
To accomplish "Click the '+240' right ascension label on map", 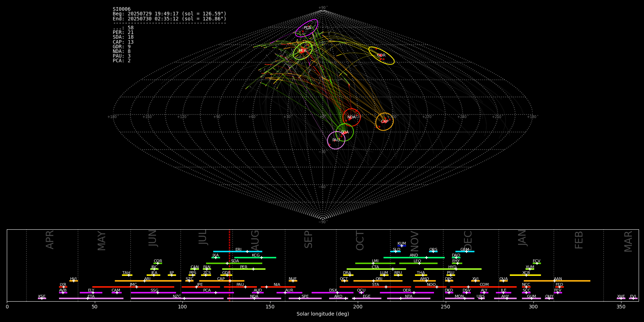I will pyautogui.click(x=462, y=117).
